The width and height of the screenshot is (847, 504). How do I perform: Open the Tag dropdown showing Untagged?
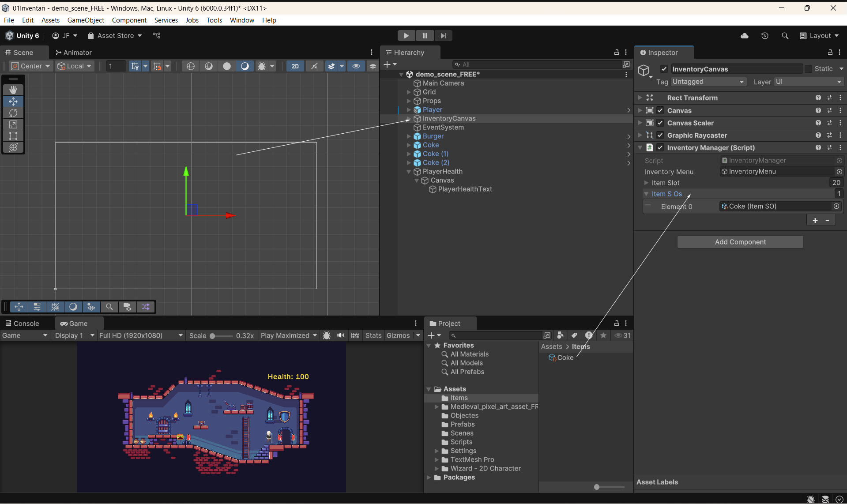point(708,82)
